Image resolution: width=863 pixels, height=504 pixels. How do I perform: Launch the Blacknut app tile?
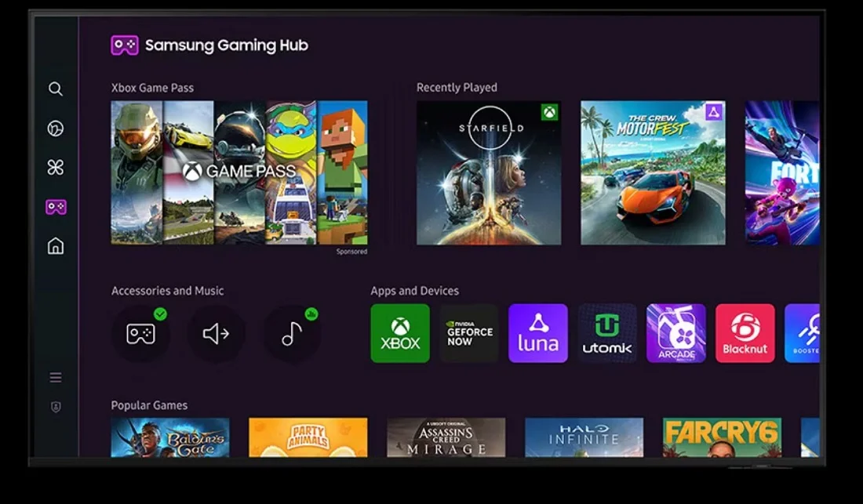[x=745, y=333]
